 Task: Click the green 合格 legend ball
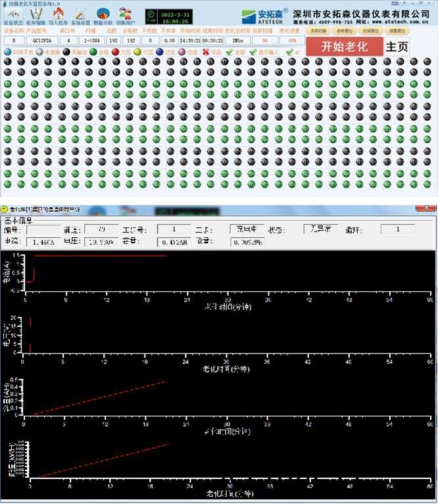pyautogui.click(x=93, y=51)
